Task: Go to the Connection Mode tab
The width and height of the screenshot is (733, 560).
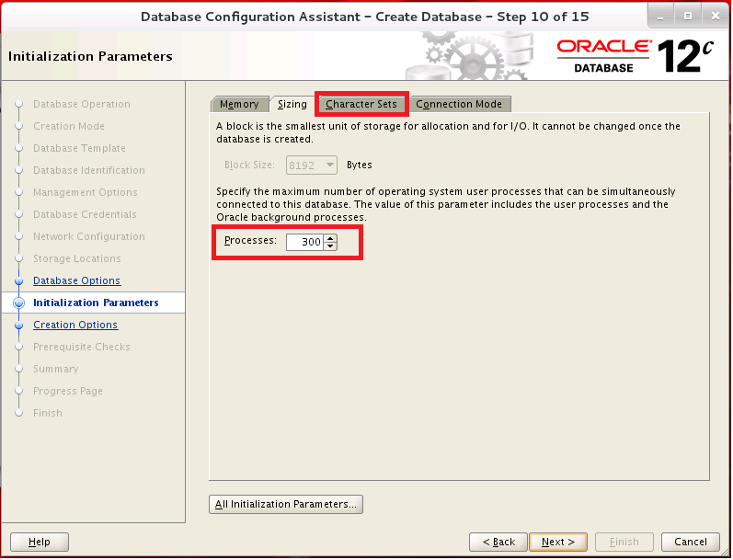Action: coord(458,104)
